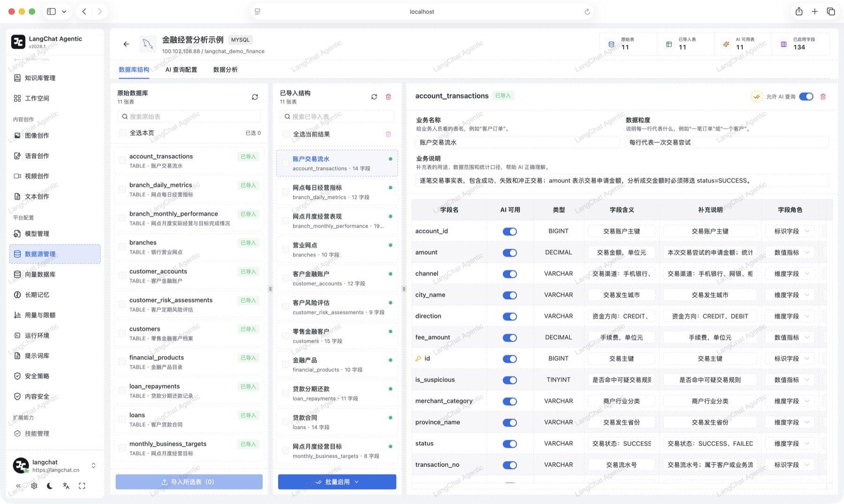The image size is (844, 504).
Task: Disable AI 可用 for the amount field
Action: click(x=510, y=253)
